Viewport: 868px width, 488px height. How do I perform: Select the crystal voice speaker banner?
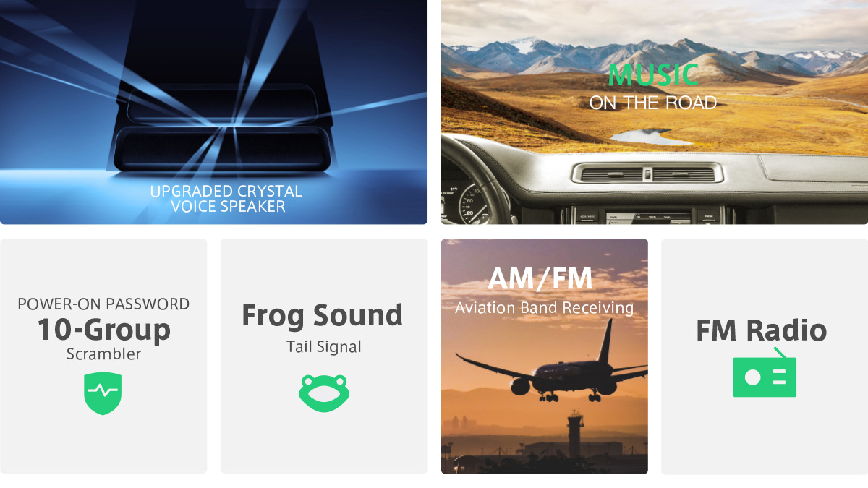pyautogui.click(x=213, y=112)
